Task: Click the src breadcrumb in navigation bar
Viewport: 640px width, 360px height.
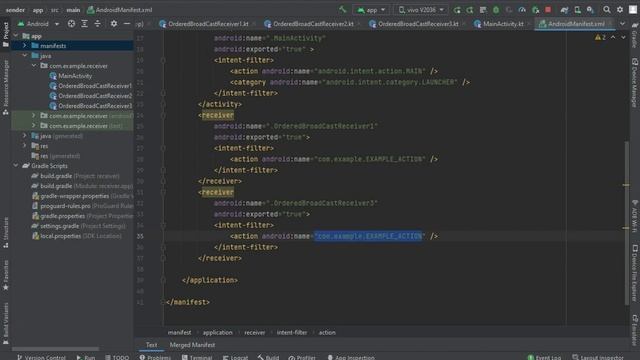Action: click(x=55, y=10)
